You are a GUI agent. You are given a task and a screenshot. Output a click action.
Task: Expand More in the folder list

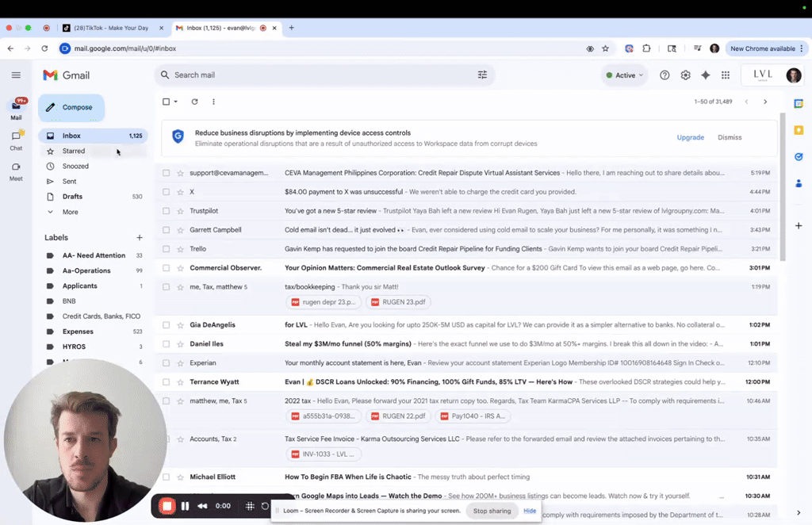coord(70,212)
